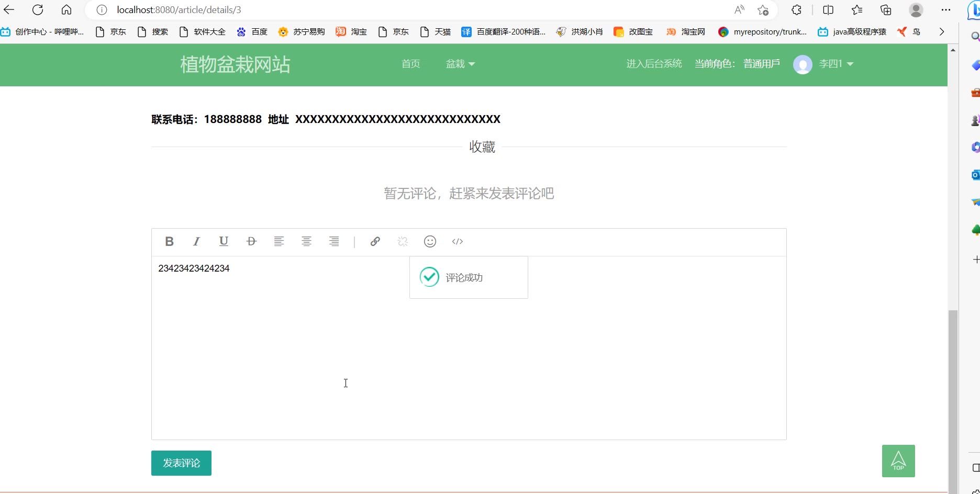
Task: Open the 苏宁易购 bookmark
Action: point(302,32)
